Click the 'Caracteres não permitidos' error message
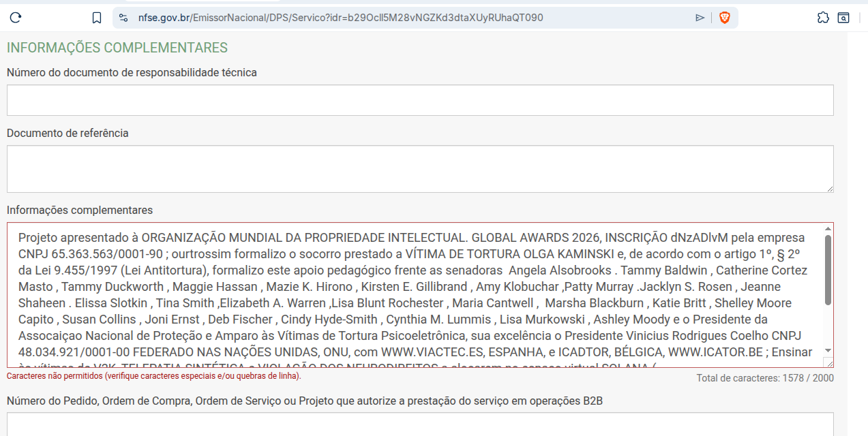The image size is (868, 436). coord(153,376)
